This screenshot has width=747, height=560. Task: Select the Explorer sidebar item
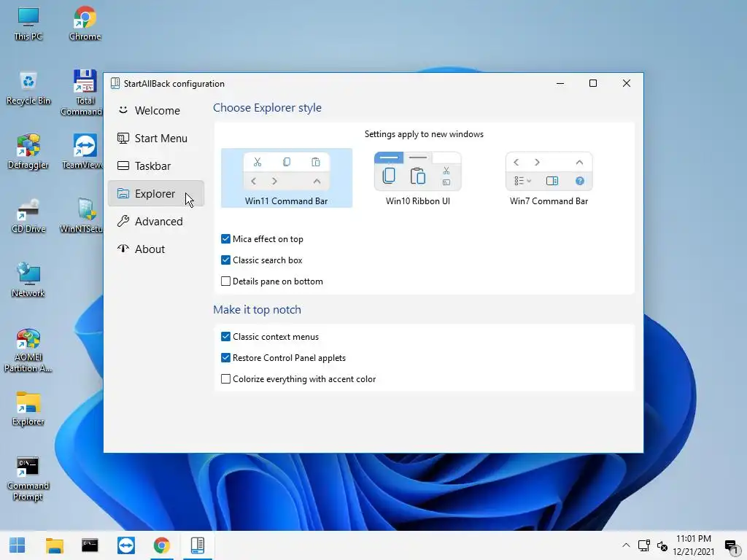click(x=156, y=193)
